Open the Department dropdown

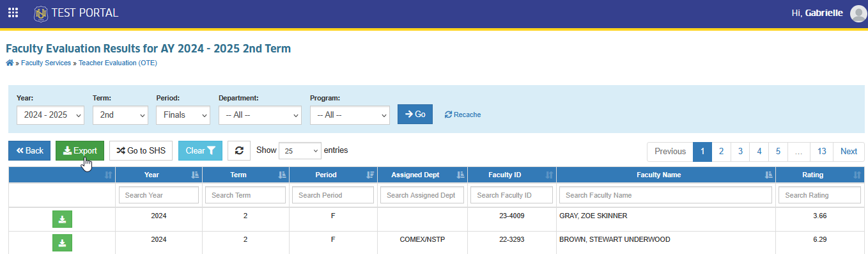coord(260,115)
